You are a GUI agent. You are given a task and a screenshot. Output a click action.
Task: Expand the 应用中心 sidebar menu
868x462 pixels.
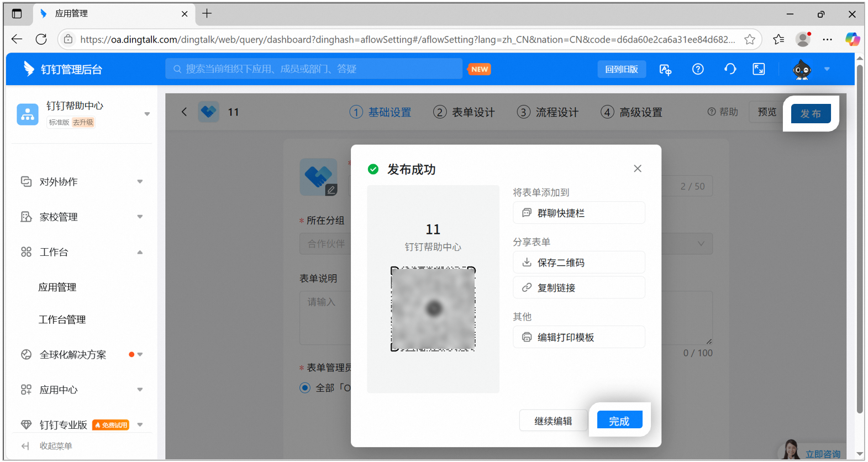tap(140, 390)
